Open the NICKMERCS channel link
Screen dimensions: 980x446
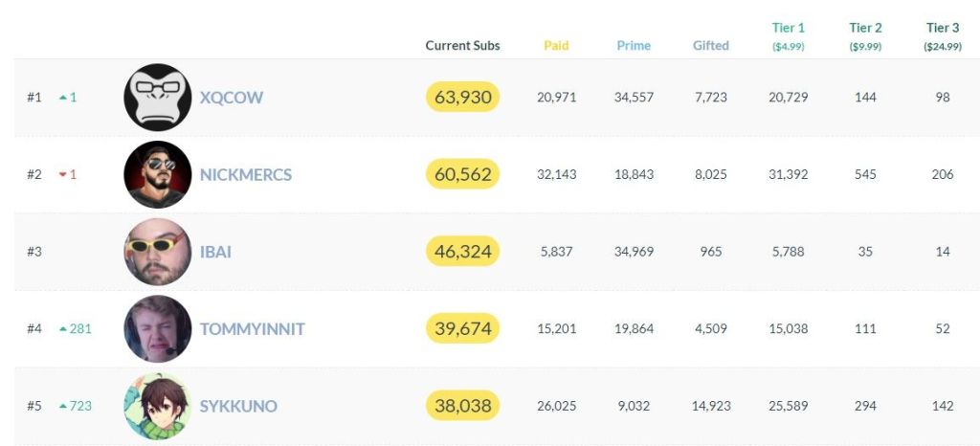[246, 175]
